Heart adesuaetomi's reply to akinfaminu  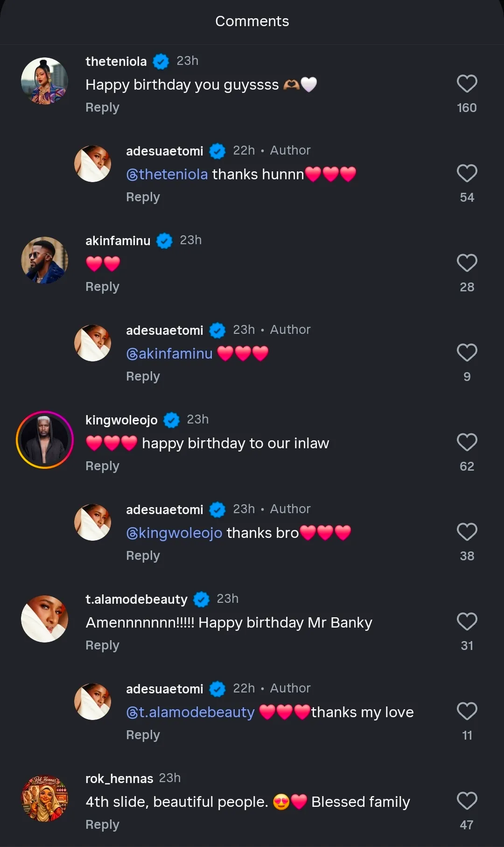(467, 353)
